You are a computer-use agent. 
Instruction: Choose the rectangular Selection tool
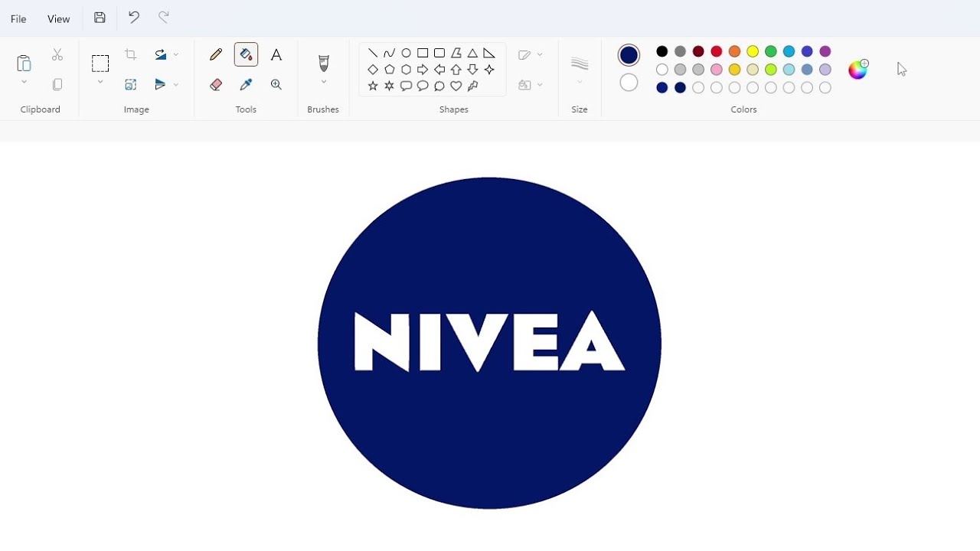pyautogui.click(x=100, y=63)
